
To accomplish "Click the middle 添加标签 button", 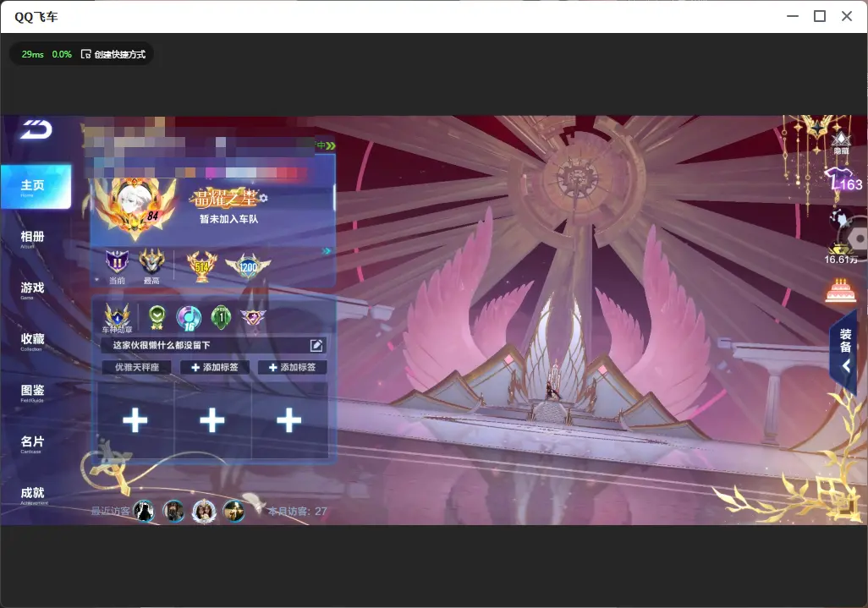I will tap(214, 367).
